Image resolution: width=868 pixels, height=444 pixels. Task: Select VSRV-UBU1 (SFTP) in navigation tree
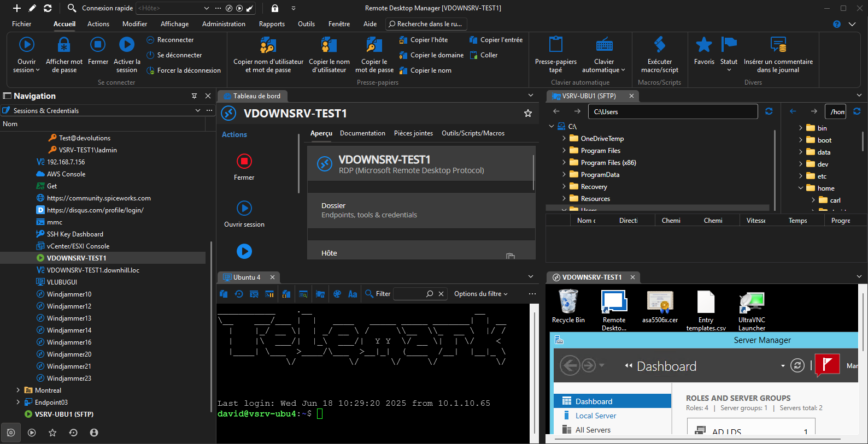[64, 414]
